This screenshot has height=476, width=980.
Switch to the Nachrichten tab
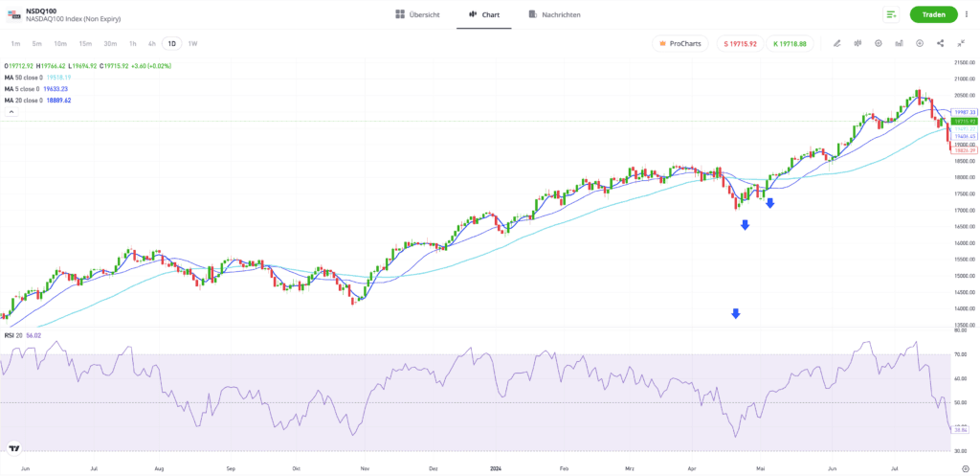554,14
